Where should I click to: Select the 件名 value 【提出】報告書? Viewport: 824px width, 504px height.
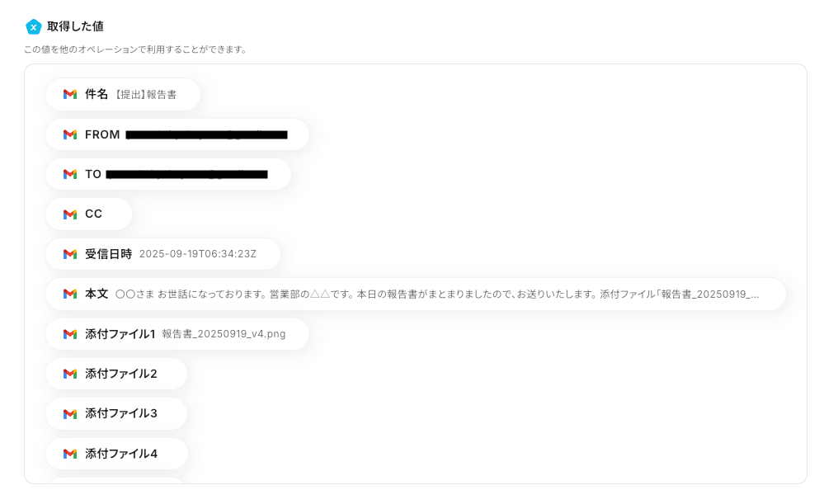tap(146, 95)
